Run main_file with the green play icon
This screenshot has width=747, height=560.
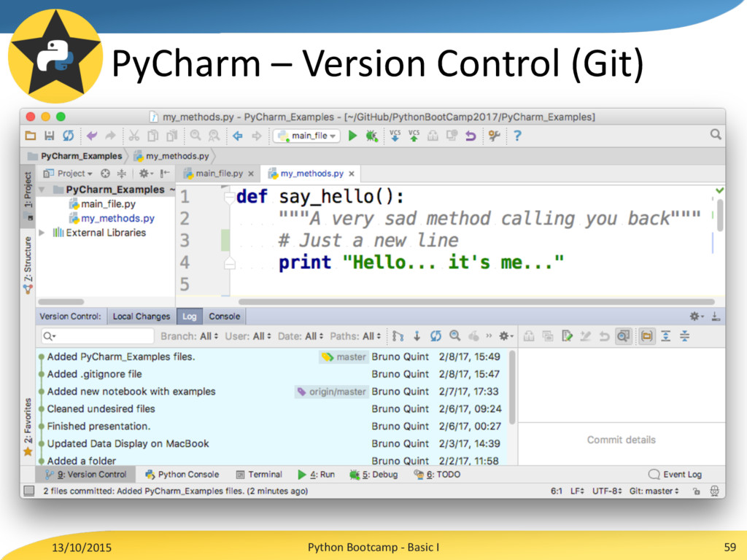pyautogui.click(x=352, y=136)
